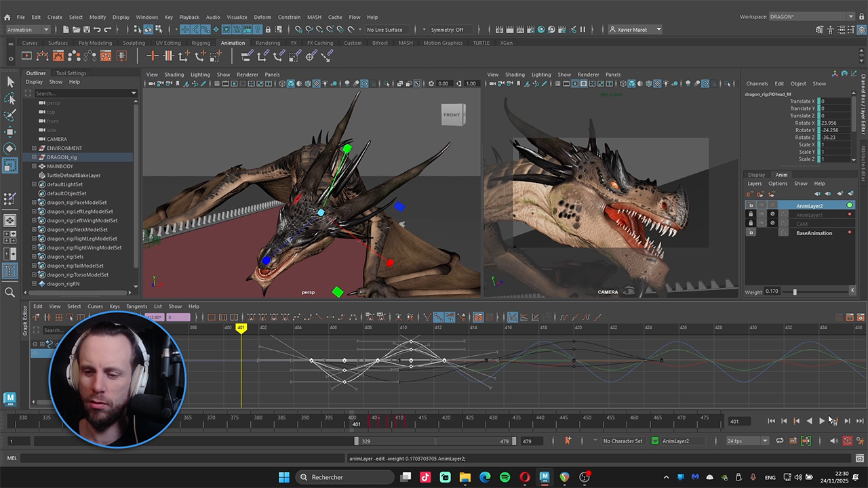Select dragon_rig:TailModelSet in the Outliner

coord(75,266)
